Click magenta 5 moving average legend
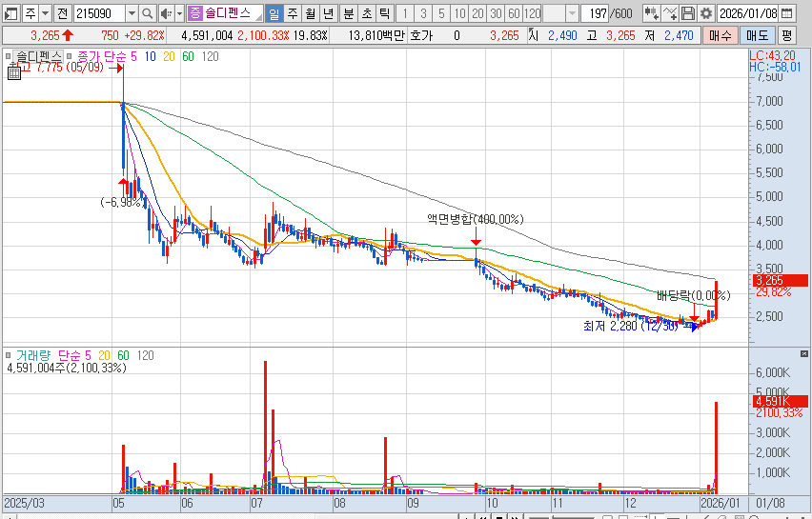 133,56
